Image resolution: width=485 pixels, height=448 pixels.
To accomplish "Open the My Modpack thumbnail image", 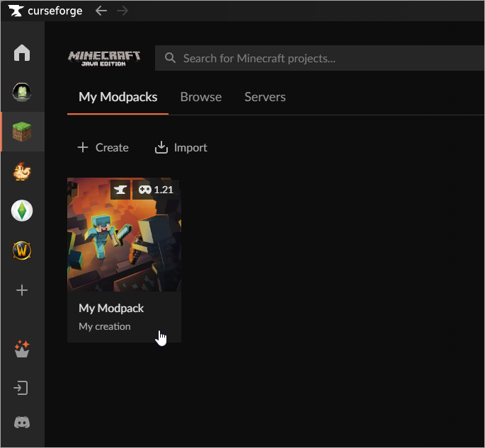I will coord(125,234).
